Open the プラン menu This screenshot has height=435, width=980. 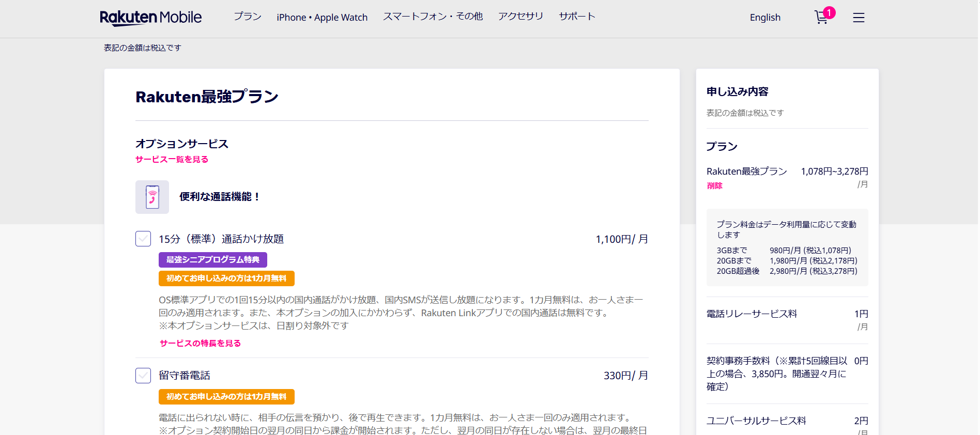click(248, 17)
